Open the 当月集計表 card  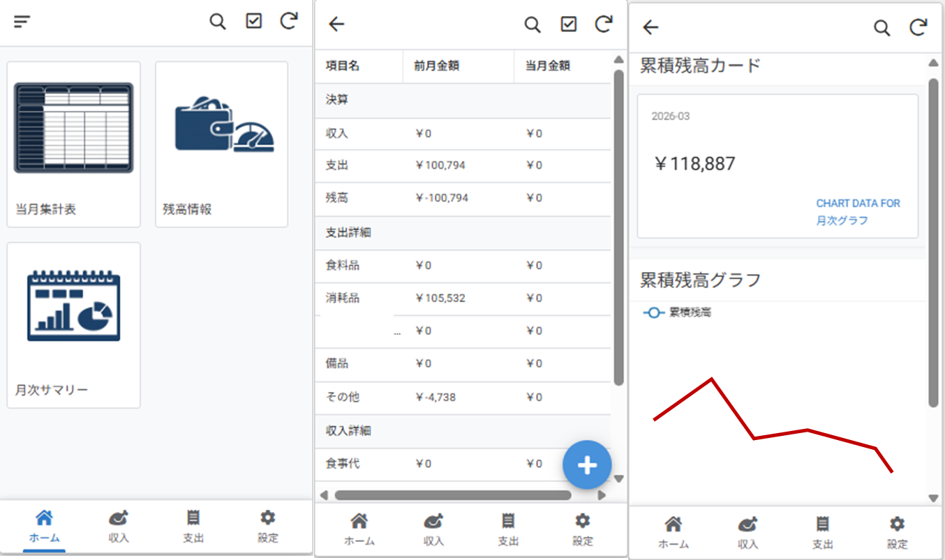73,144
